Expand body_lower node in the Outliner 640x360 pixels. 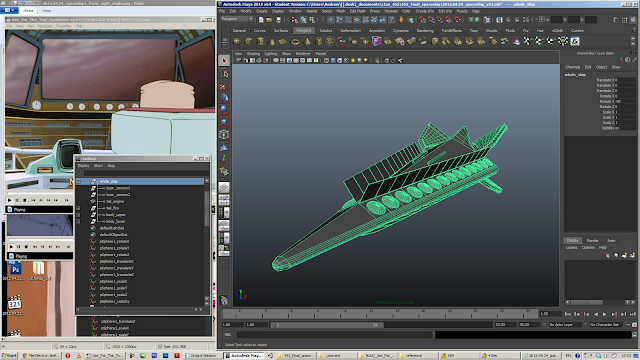pyautogui.click(x=79, y=221)
